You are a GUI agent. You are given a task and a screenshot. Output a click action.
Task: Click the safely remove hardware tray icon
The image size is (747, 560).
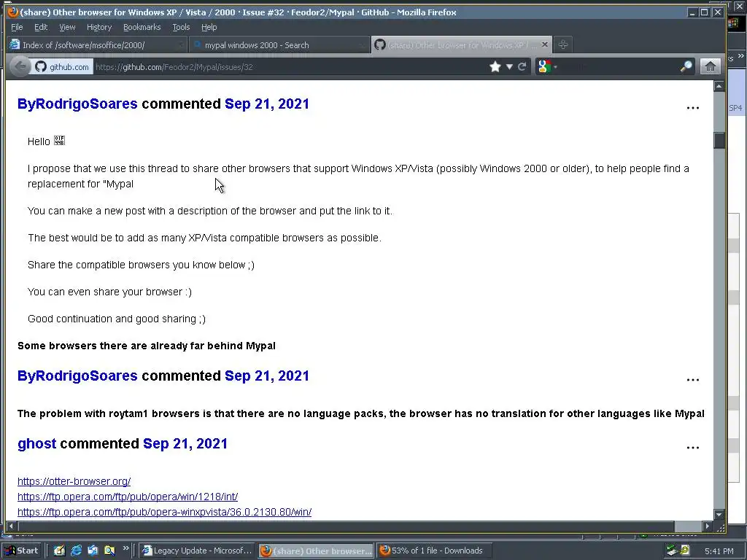click(x=672, y=551)
